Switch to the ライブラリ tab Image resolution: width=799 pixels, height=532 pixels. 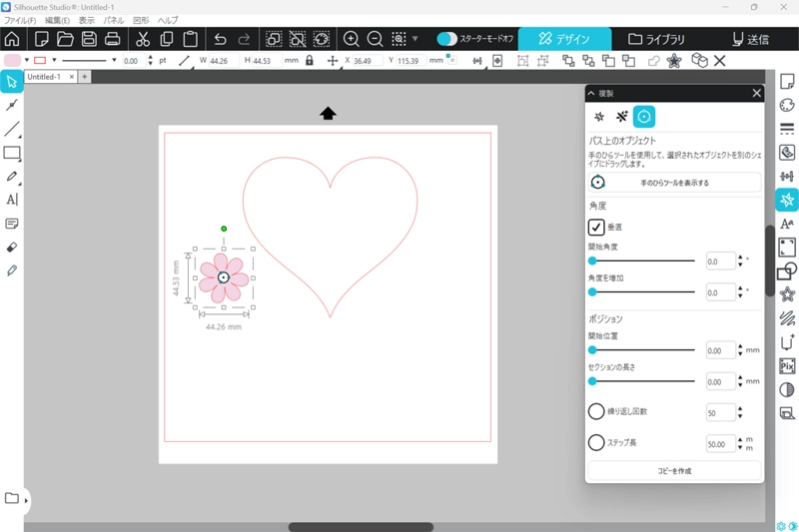(x=657, y=39)
